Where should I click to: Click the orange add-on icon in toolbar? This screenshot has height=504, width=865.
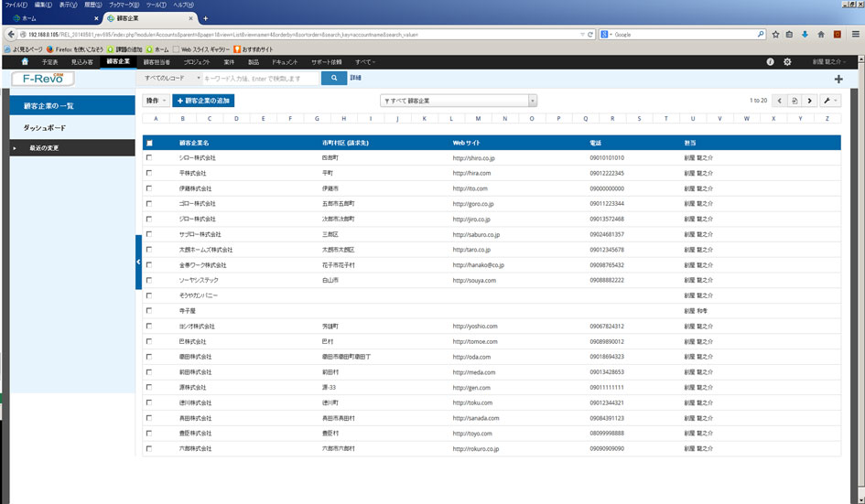(838, 34)
